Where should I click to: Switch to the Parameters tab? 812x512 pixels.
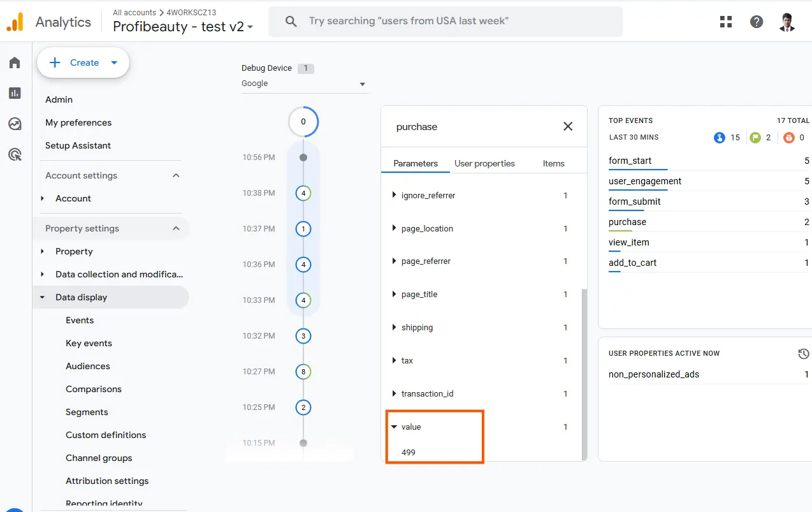tap(416, 163)
